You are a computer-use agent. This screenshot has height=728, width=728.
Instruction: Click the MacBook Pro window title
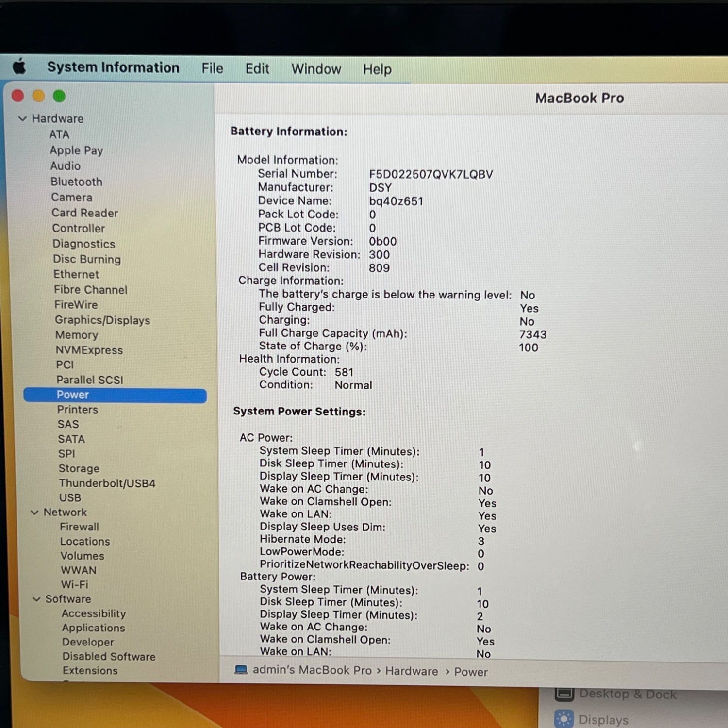coord(579,98)
